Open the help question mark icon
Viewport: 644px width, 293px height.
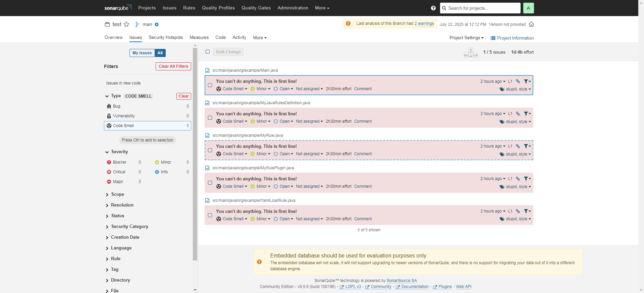433,8
